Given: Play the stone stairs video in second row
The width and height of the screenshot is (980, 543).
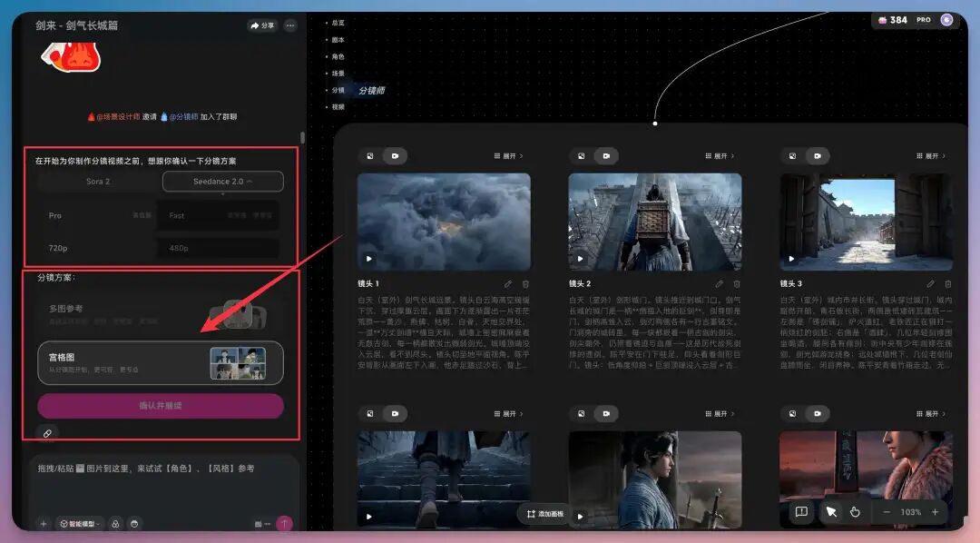Looking at the screenshot, I should point(368,516).
